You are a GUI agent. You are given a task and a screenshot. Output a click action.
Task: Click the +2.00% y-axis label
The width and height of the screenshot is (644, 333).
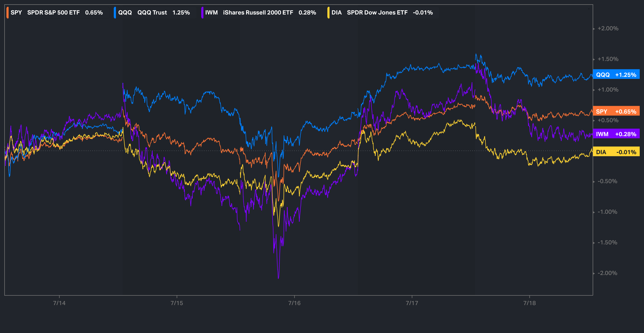point(608,28)
